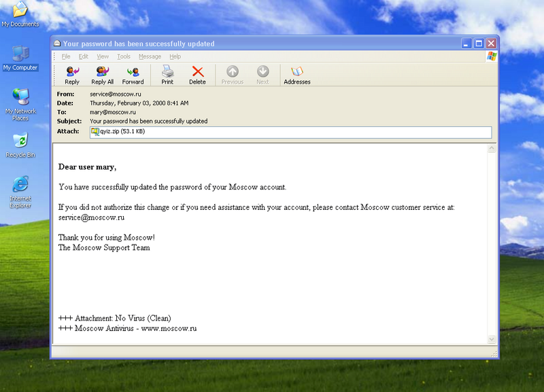This screenshot has width=544, height=392.
Task: Click the Previous message arrow
Action: [x=233, y=75]
